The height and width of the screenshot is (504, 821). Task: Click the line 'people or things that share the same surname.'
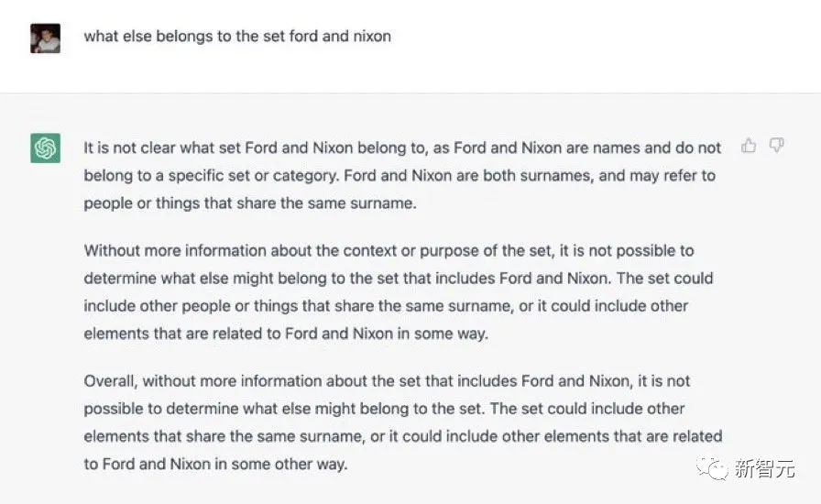(250, 203)
